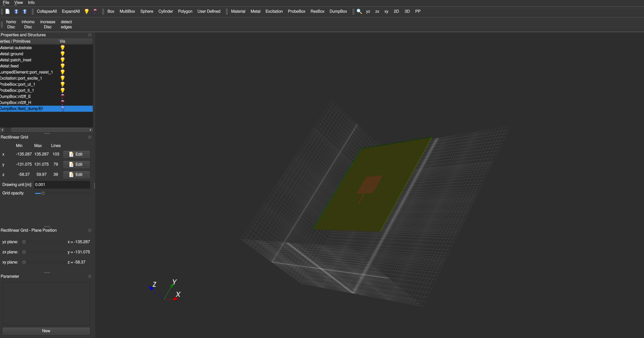644x338 pixels.
Task: Add a MultiBox primitive
Action: pyautogui.click(x=127, y=11)
